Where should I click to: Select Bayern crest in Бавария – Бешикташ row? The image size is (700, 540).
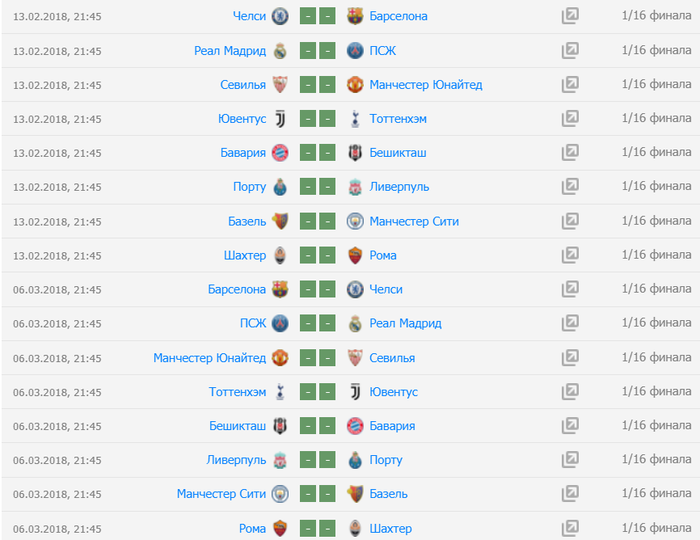point(280,153)
